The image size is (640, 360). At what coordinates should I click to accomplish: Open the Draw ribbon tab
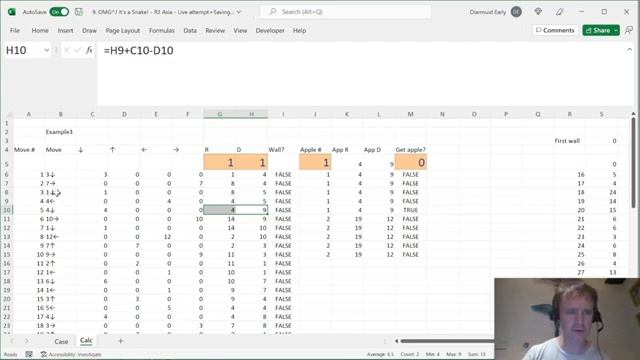coord(89,31)
